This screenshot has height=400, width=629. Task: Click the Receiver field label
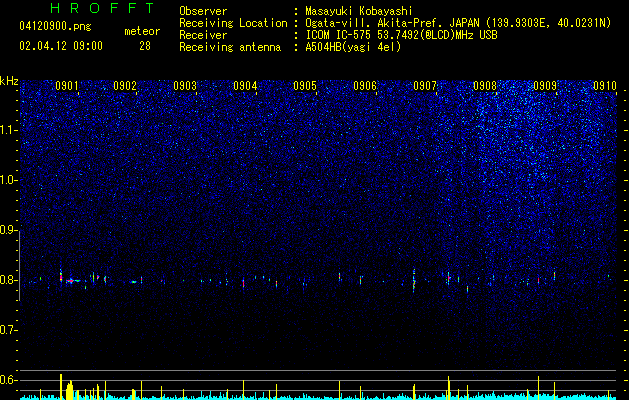(x=203, y=35)
